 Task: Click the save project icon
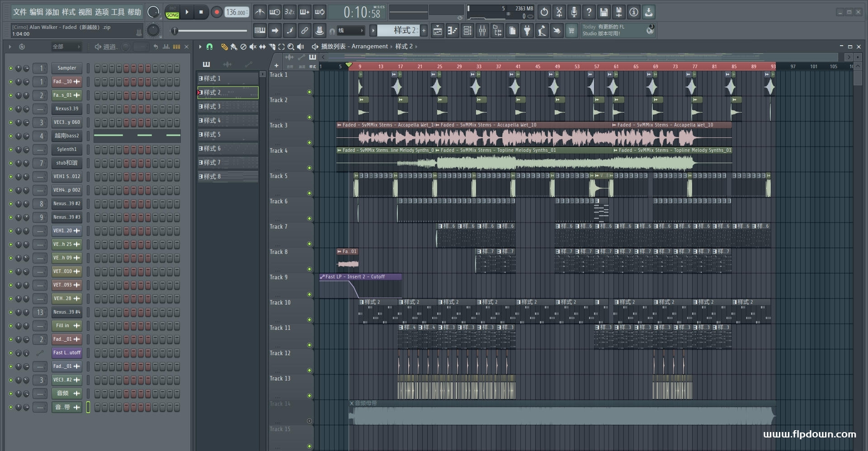coord(604,12)
